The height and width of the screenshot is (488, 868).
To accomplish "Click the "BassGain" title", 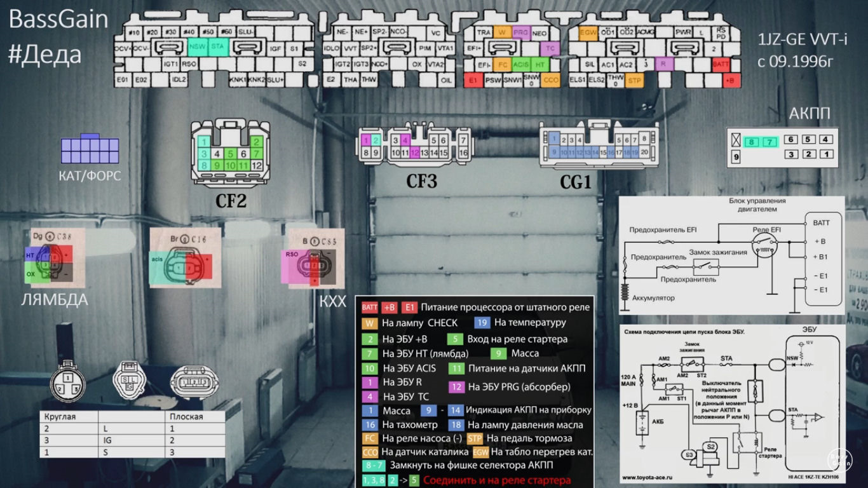I will (58, 20).
